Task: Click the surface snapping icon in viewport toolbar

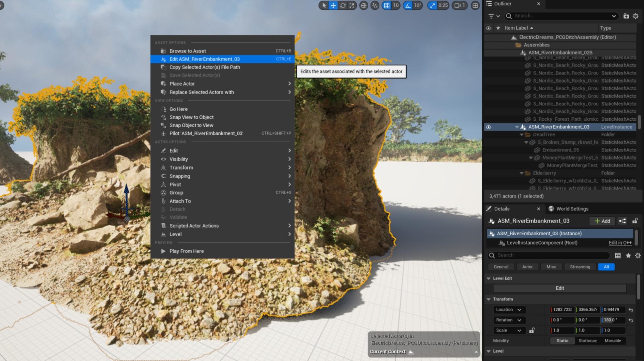Action: coord(375,5)
